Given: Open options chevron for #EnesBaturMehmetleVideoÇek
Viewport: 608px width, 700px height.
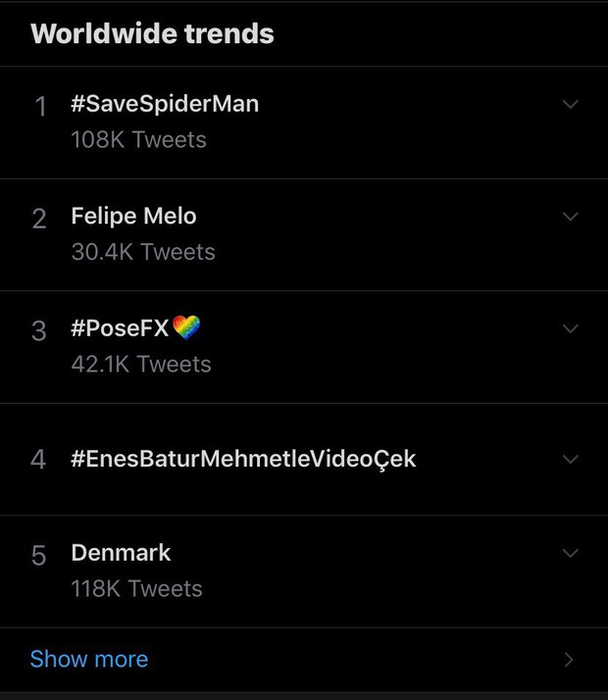Looking at the screenshot, I should (x=570, y=459).
